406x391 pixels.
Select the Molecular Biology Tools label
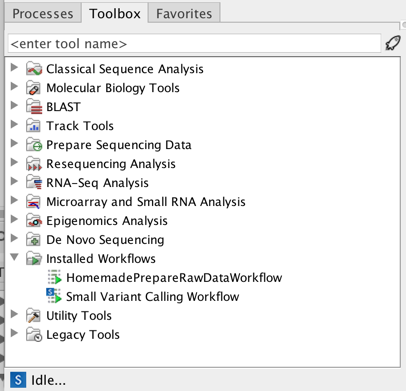click(x=113, y=88)
